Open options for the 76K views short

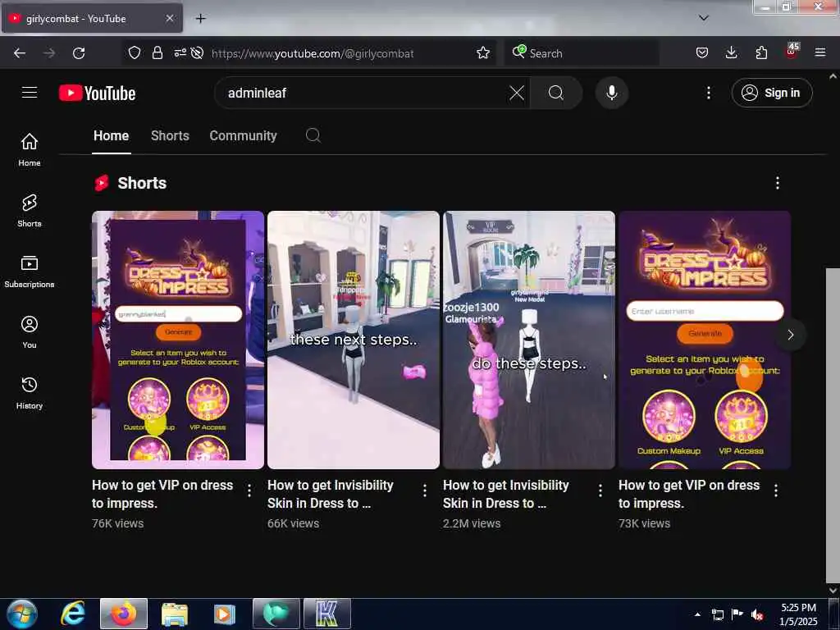coord(249,491)
